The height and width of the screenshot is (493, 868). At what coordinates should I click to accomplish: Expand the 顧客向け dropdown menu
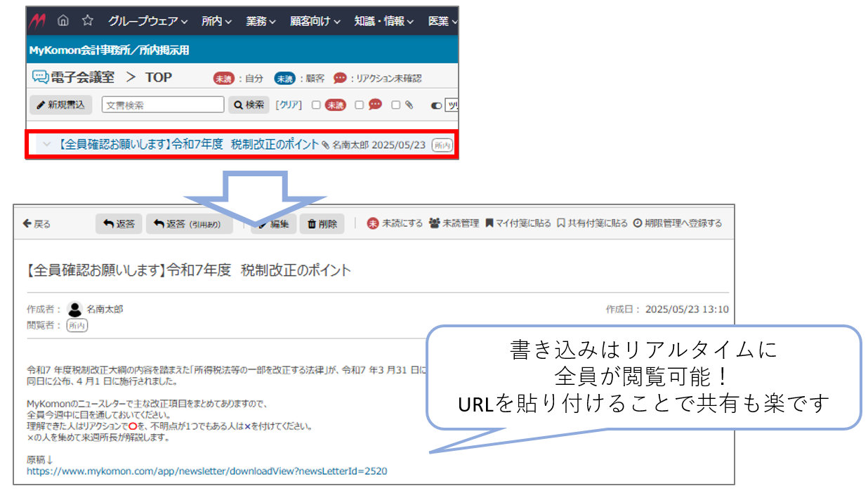tap(315, 21)
